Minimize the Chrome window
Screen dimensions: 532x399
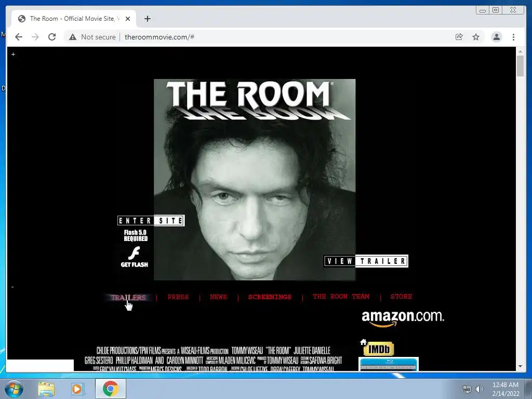pyautogui.click(x=483, y=10)
